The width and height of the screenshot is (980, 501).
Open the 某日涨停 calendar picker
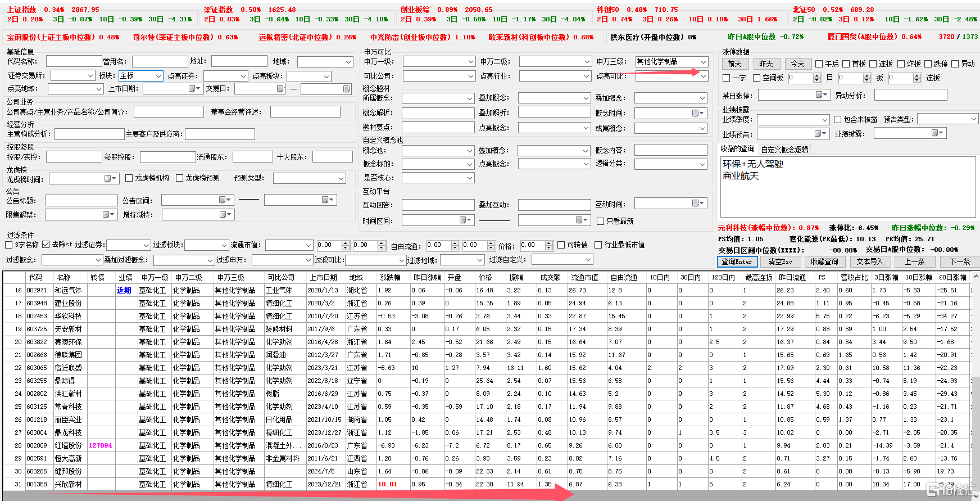[x=822, y=95]
